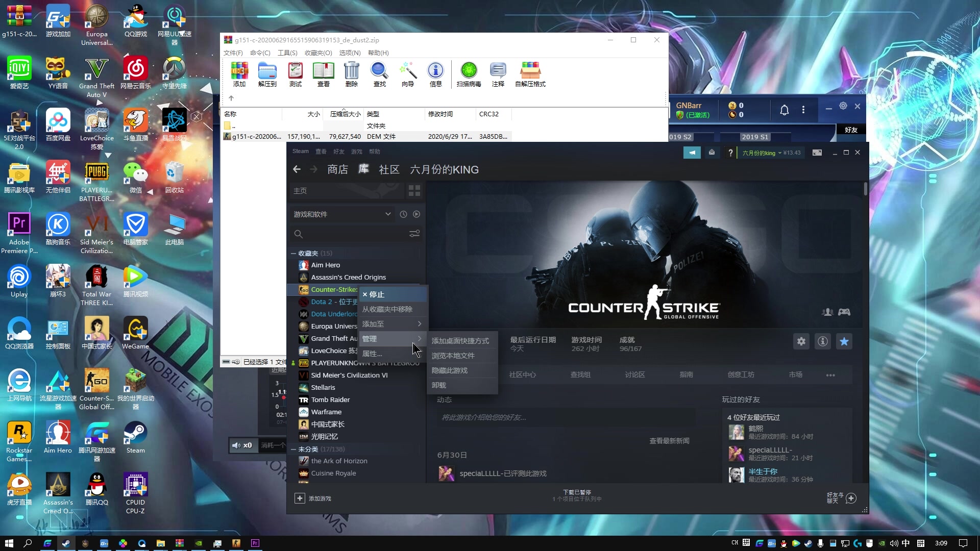This screenshot has width=980, height=551.
Task: Click the Wizard (向导) wand icon in WinRAR
Action: [x=407, y=74]
